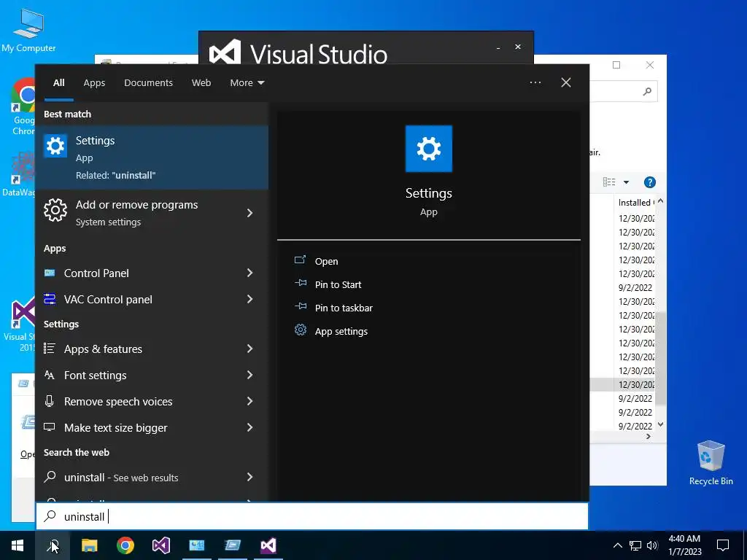Click the volume icon in system tray
Viewport: 747px width, 560px height.
pos(652,545)
